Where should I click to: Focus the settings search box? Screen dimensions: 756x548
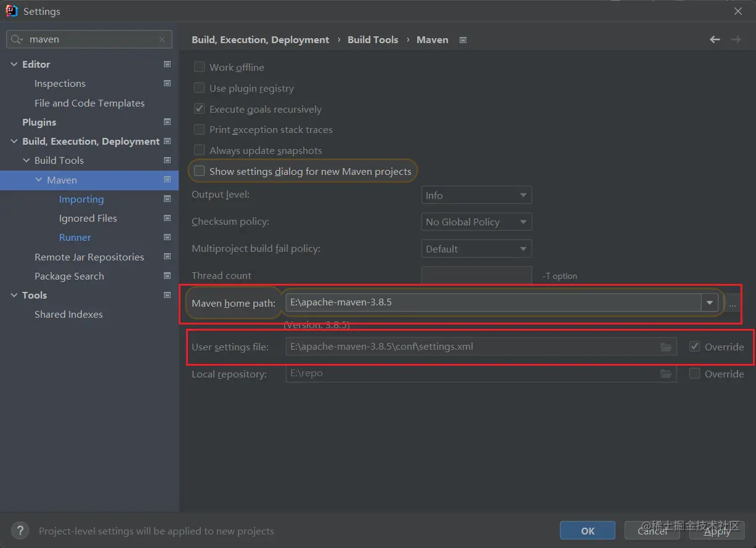(89, 39)
